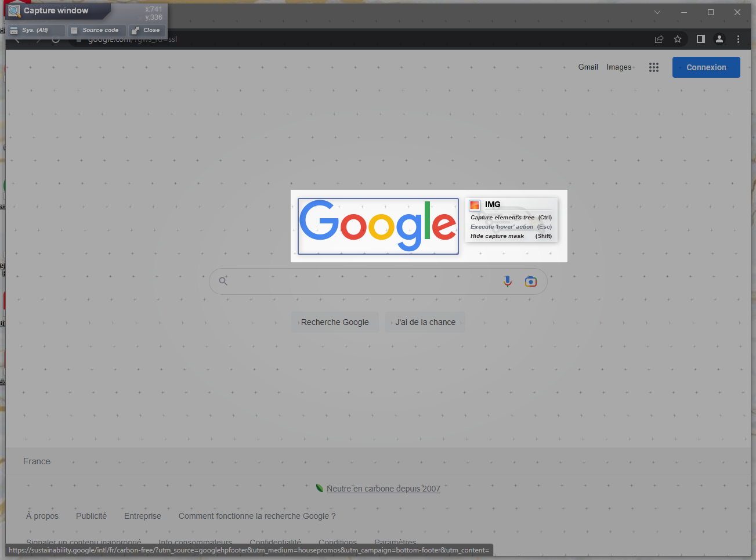Screen dimensions: 756x560
Task: Open the Google apps grid icon
Action: [654, 67]
